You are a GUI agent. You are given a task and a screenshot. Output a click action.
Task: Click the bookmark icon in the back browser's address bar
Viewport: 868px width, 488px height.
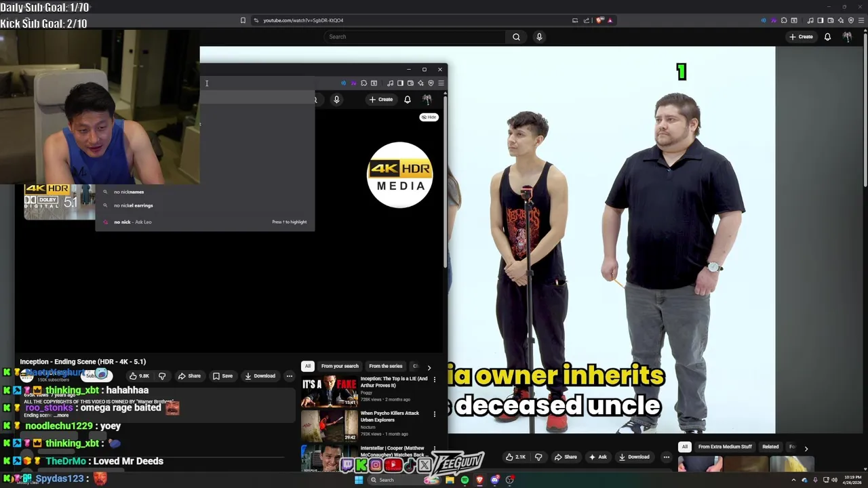pos(243,20)
